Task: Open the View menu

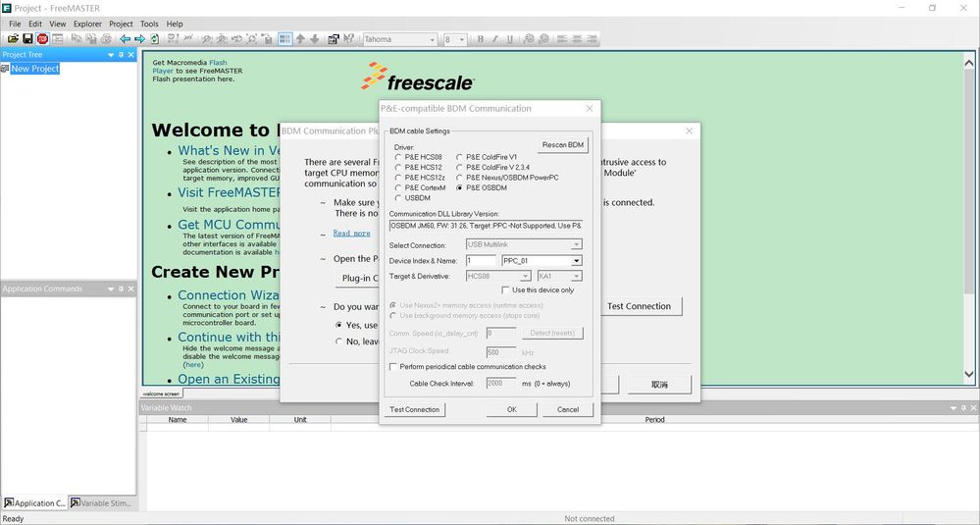Action: (x=58, y=24)
